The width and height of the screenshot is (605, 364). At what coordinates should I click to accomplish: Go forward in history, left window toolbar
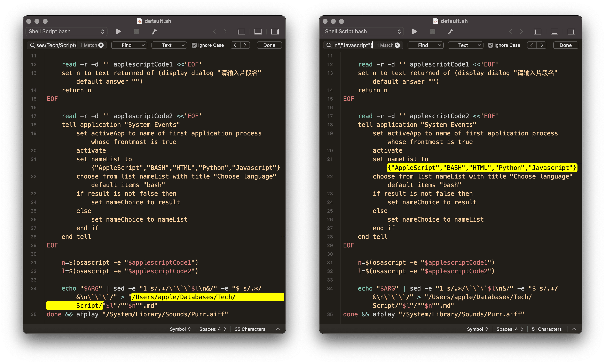pos(225,31)
